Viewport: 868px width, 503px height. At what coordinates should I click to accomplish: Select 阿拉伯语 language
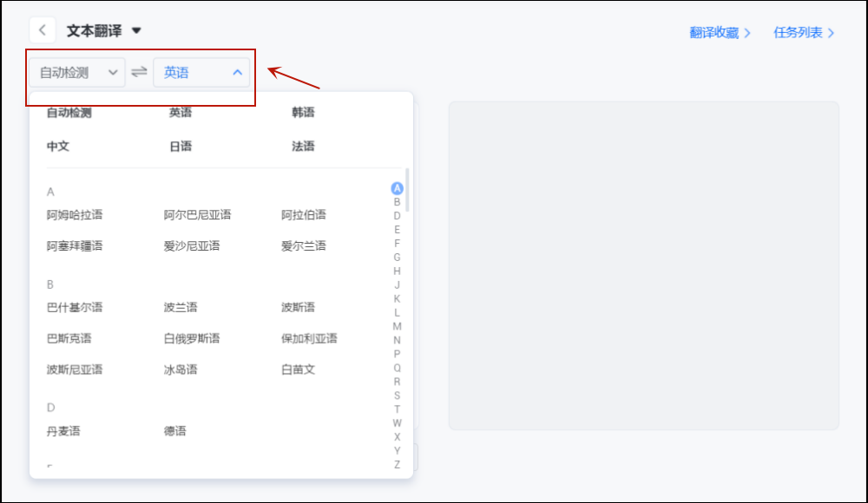[303, 215]
